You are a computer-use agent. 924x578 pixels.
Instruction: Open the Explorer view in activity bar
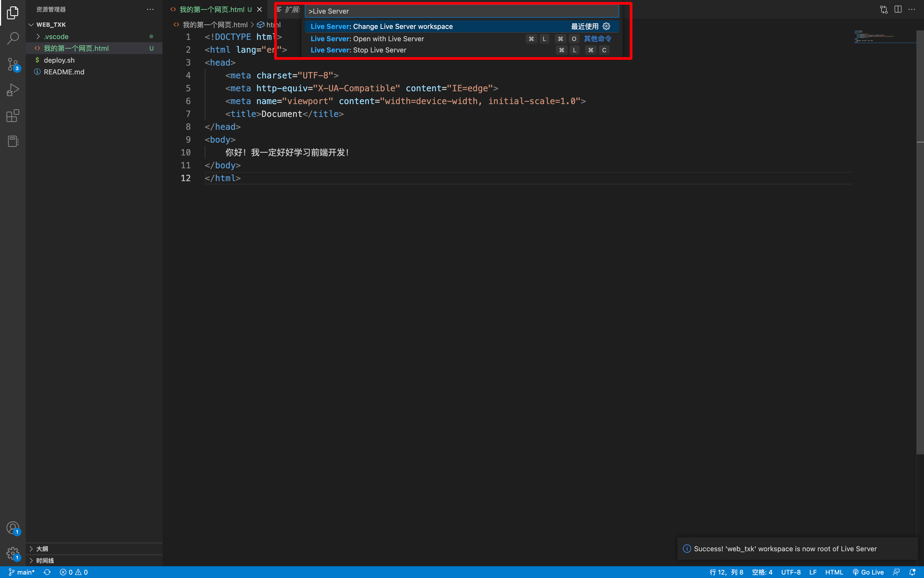[x=13, y=13]
